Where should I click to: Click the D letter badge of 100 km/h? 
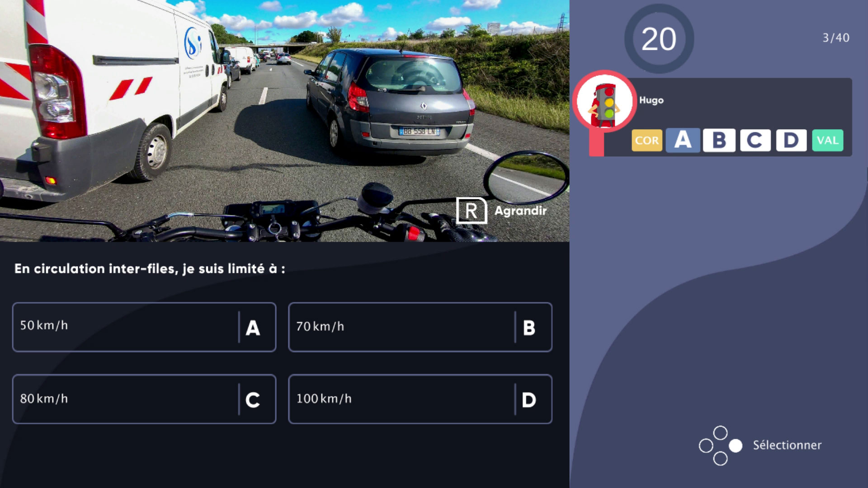pyautogui.click(x=529, y=400)
